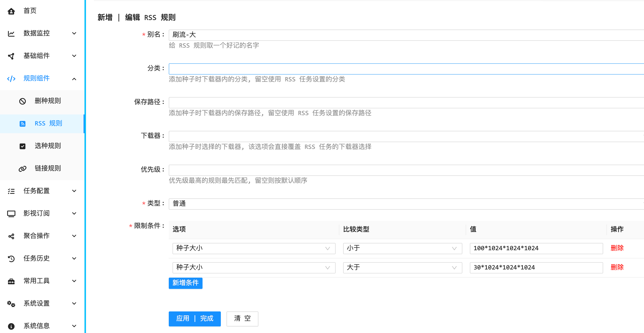This screenshot has height=333, width=644.
Task: Open the 大于 comparison type dropdown
Action: tap(402, 268)
